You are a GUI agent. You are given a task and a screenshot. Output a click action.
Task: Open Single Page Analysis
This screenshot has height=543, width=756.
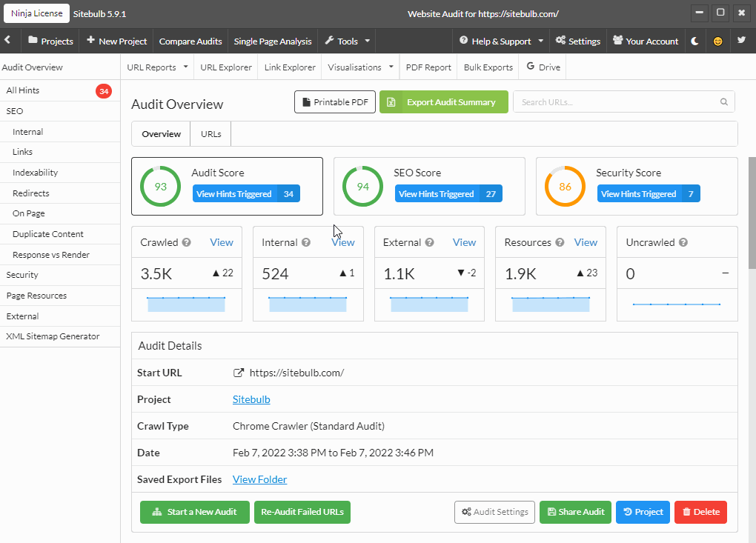[x=273, y=41]
